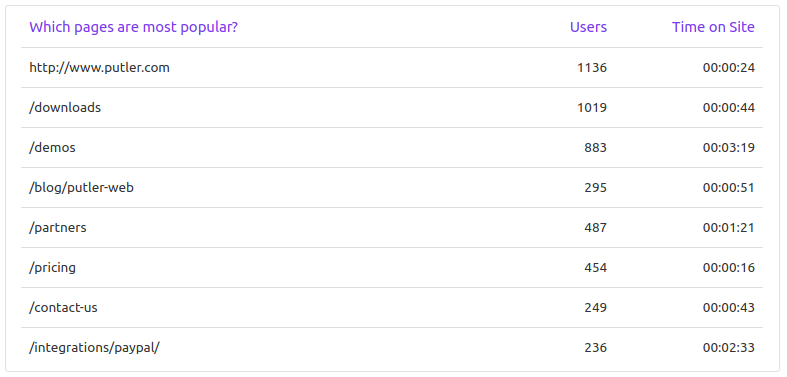Click the 00:00:16 time for pricing
The height and width of the screenshot is (377, 787).
[x=729, y=268]
